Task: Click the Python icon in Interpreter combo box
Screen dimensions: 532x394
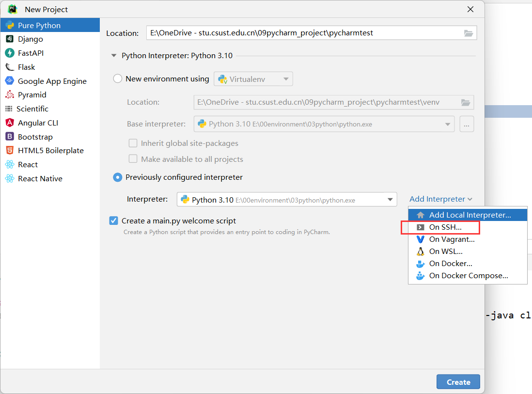Action: click(x=185, y=200)
